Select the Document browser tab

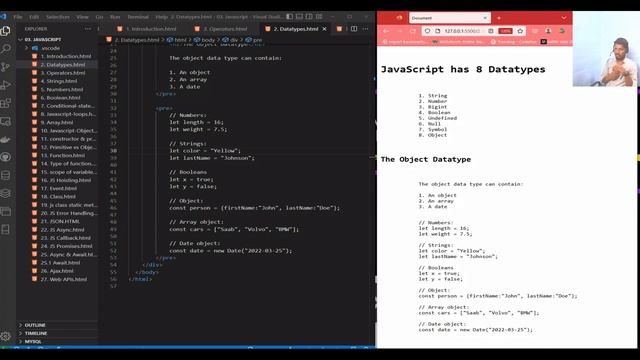pyautogui.click(x=449, y=18)
